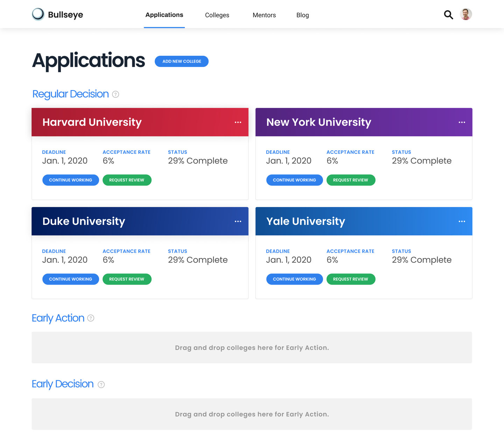This screenshot has width=504, height=448.
Task: Select the Yale University card header
Action: click(x=364, y=221)
